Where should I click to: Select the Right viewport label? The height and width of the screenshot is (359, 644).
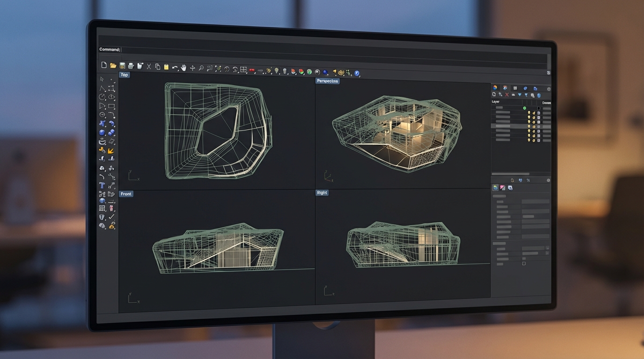[322, 193]
